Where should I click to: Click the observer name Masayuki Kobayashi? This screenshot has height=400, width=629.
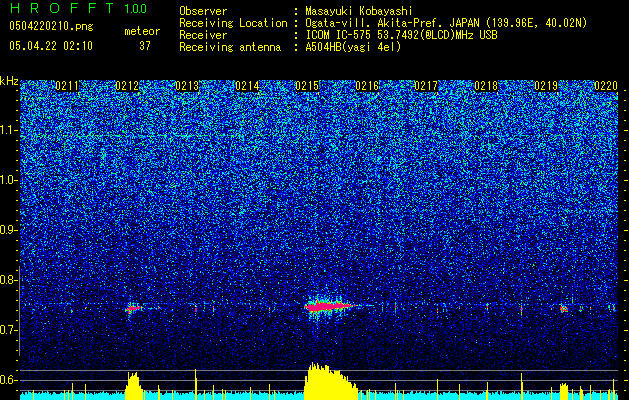tap(359, 11)
